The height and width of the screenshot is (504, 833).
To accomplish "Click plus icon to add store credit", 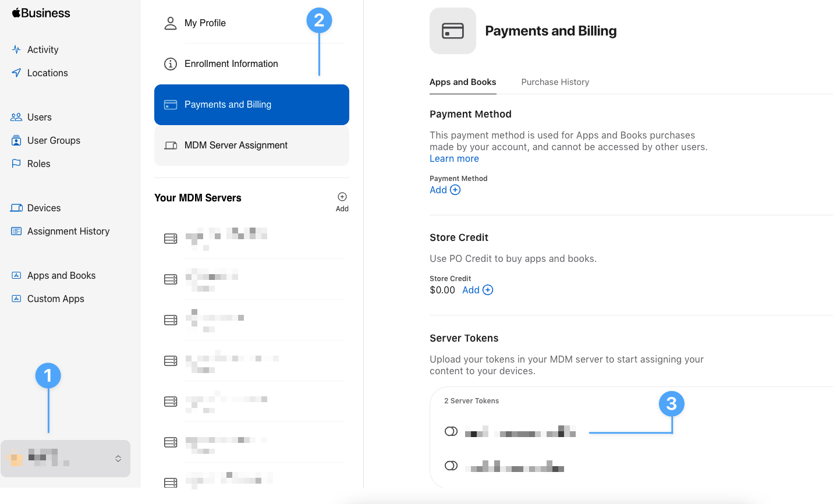I will tap(488, 290).
